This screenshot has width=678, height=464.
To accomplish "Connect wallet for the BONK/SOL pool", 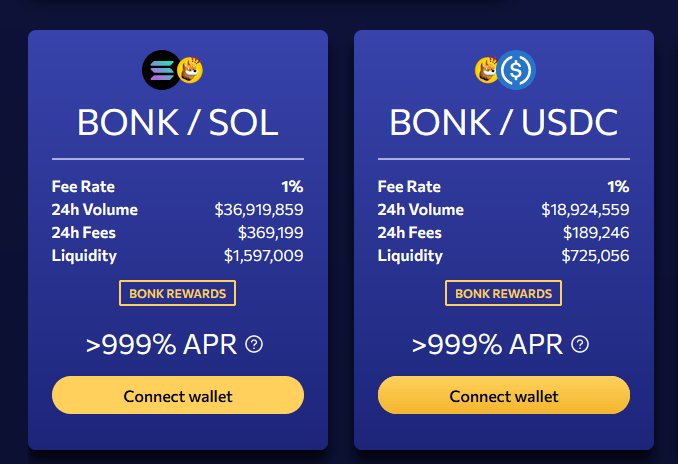I will (178, 395).
